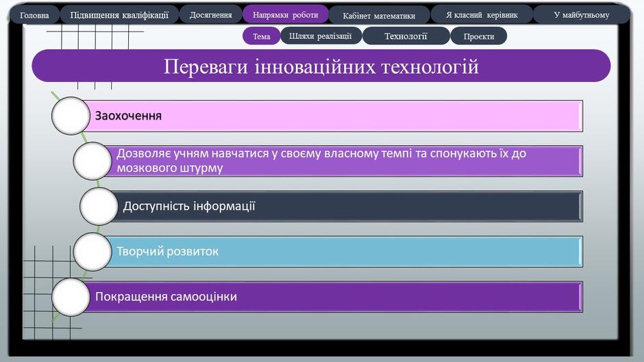The width and height of the screenshot is (644, 362).
Task: Select the Напрямки роботи tab
Action: click(286, 14)
